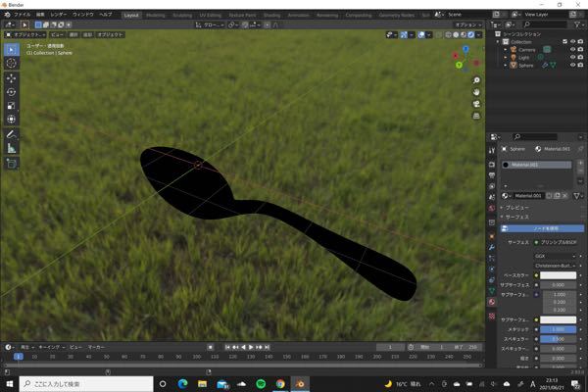Click the スペキュラー 0.500 slider

tap(558, 339)
